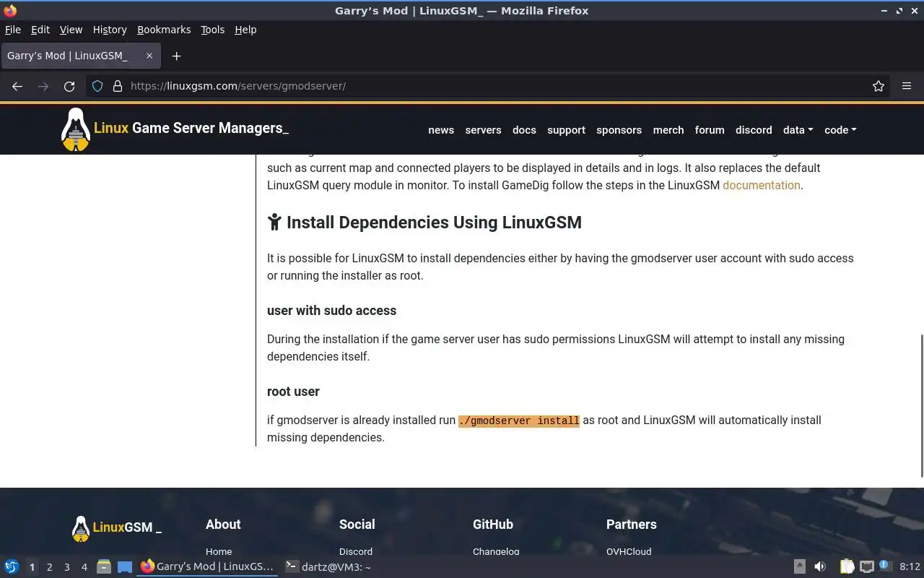Screen dimensions: 924x578
Task: Open the desktop start menu icon in taskbar
Action: (12, 567)
